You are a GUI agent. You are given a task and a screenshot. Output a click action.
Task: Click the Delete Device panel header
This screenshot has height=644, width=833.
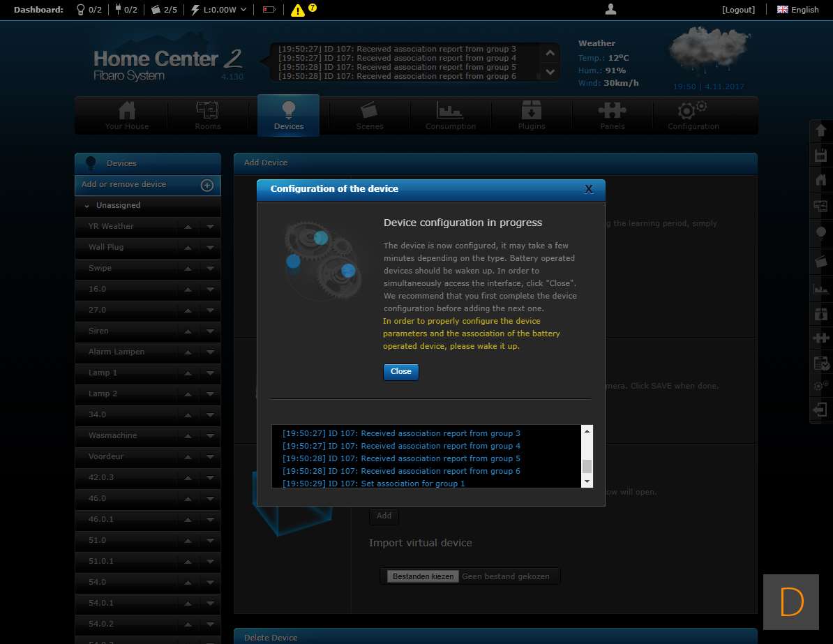[x=495, y=637]
